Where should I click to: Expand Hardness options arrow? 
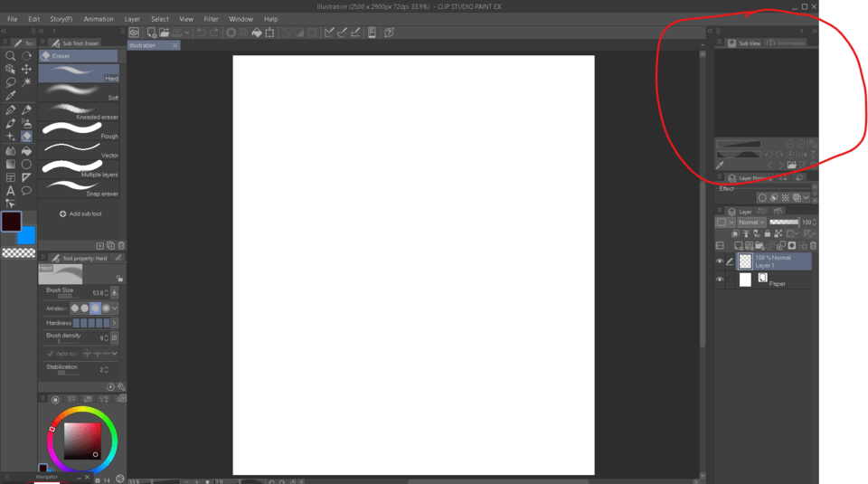114,323
